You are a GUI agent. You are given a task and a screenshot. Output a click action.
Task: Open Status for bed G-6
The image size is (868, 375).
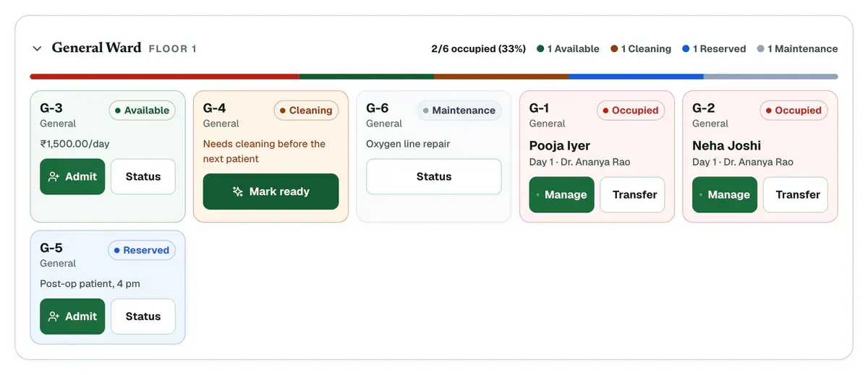click(x=434, y=176)
